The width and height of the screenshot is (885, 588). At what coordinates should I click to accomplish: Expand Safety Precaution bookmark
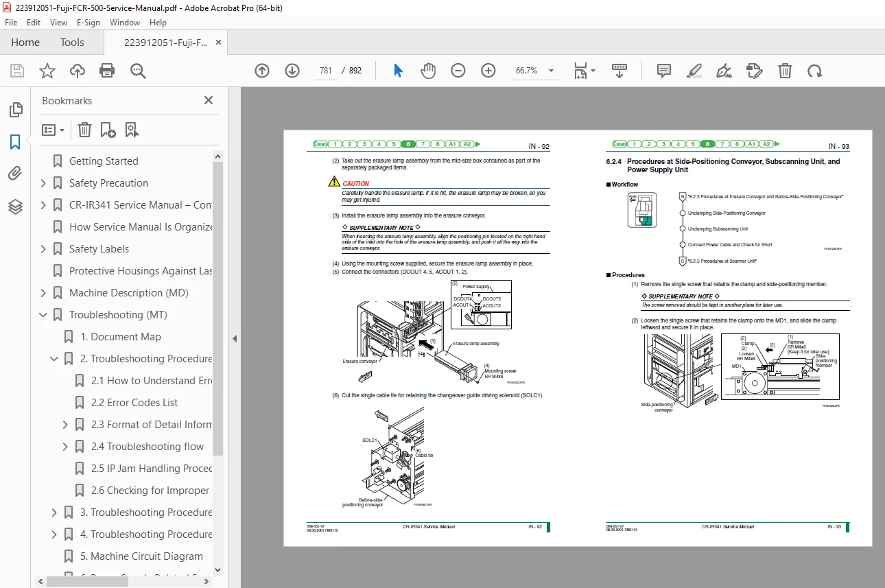[43, 183]
